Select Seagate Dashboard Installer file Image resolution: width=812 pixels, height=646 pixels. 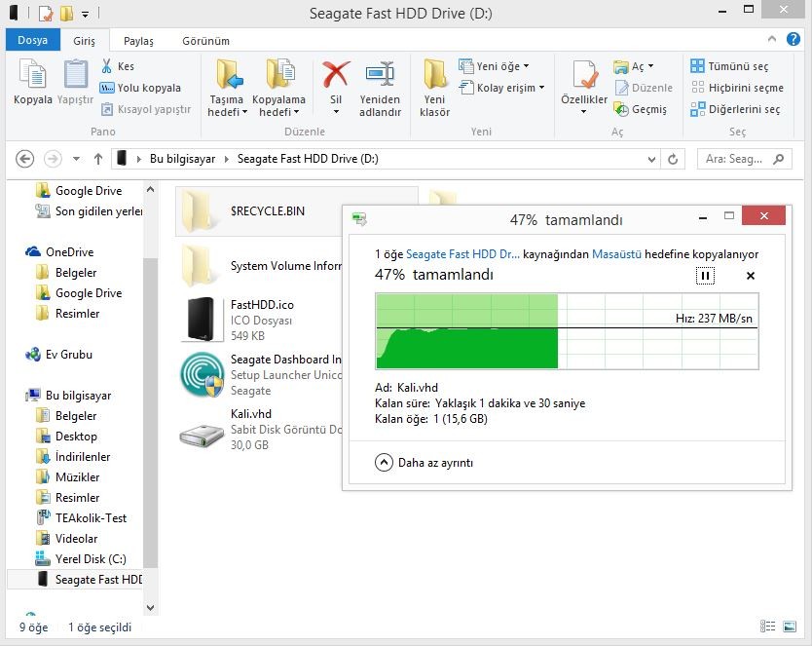pyautogui.click(x=262, y=374)
